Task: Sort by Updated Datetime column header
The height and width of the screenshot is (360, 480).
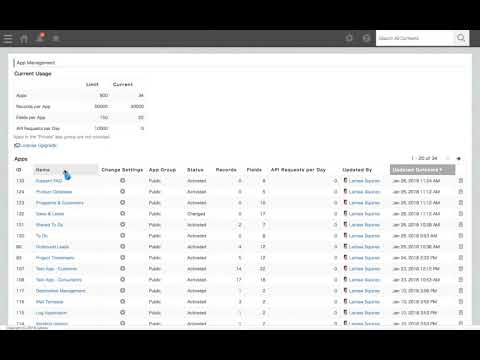Action: pos(422,170)
